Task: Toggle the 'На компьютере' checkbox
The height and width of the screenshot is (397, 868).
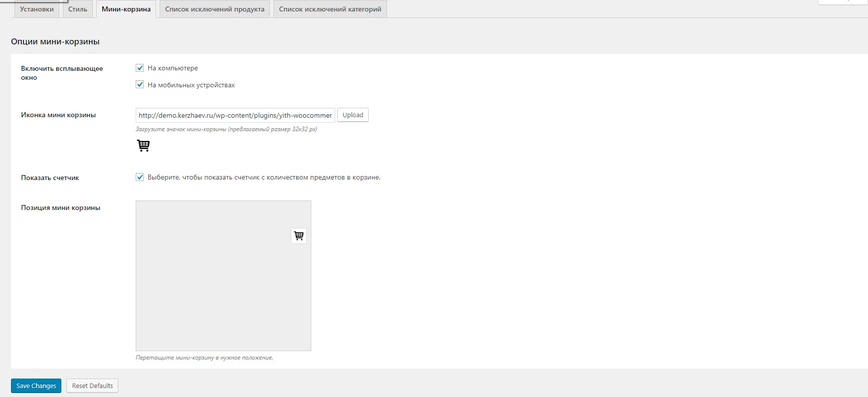Action: (140, 68)
